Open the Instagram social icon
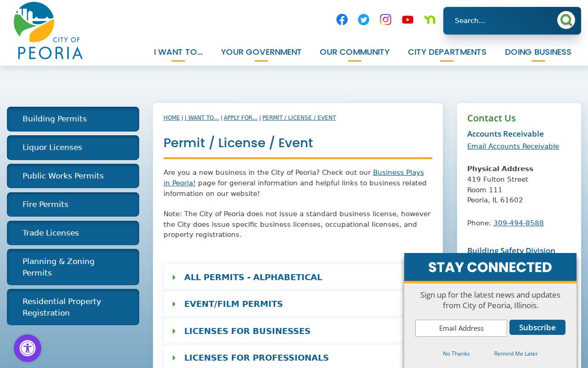This screenshot has width=588, height=368. click(x=385, y=19)
